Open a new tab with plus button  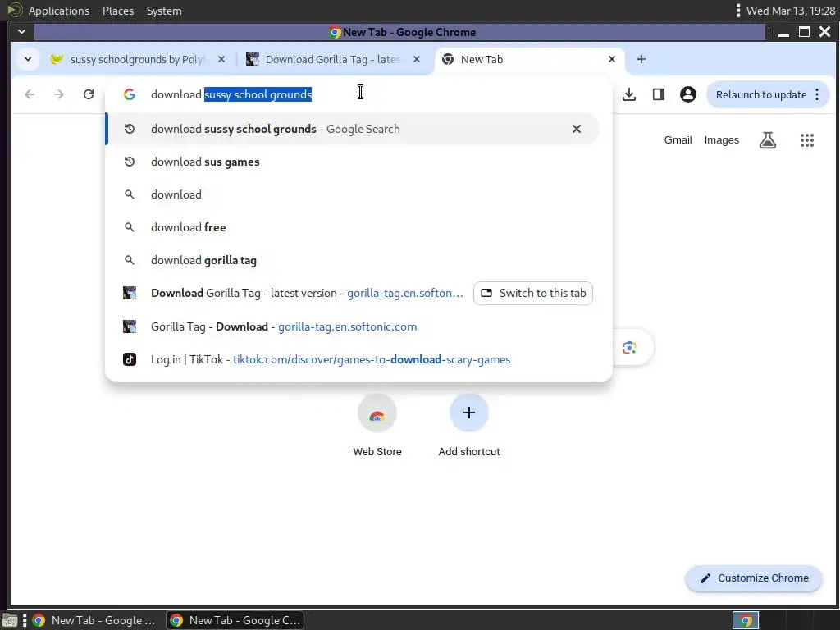coord(641,59)
